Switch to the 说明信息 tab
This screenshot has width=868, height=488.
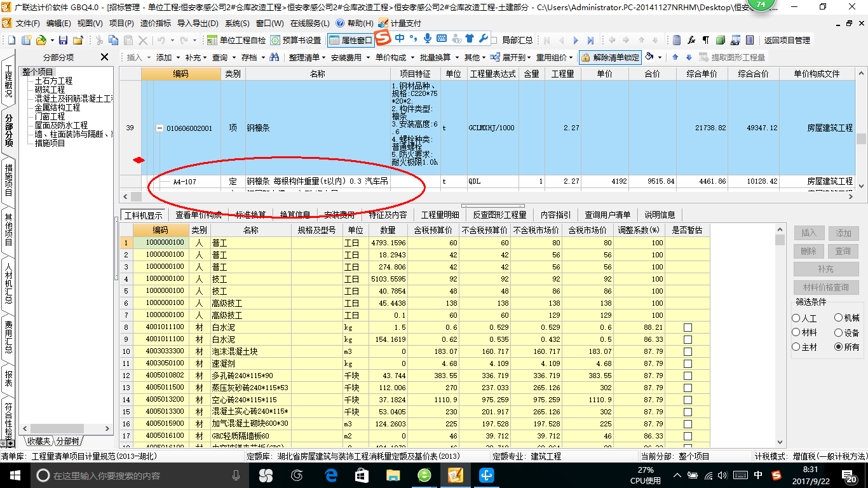[660, 215]
